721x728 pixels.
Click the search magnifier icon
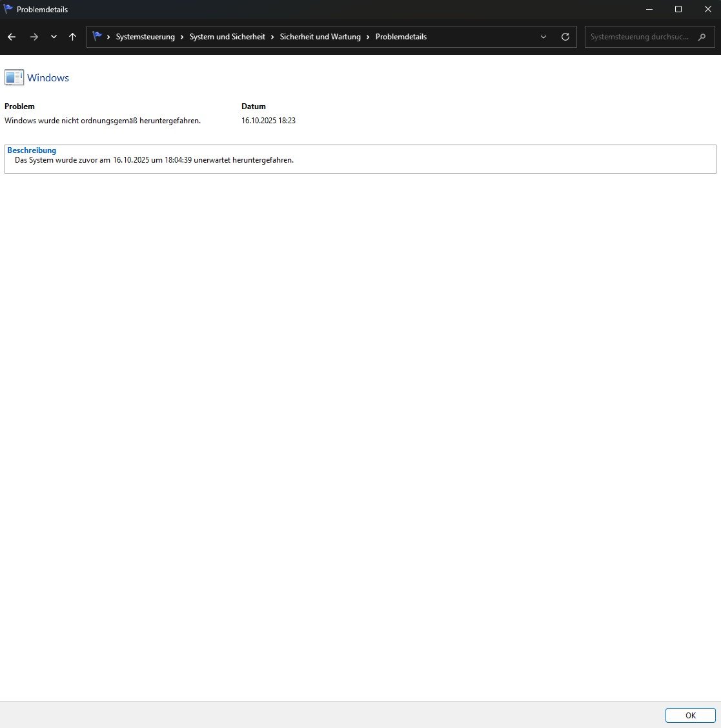[x=702, y=37]
